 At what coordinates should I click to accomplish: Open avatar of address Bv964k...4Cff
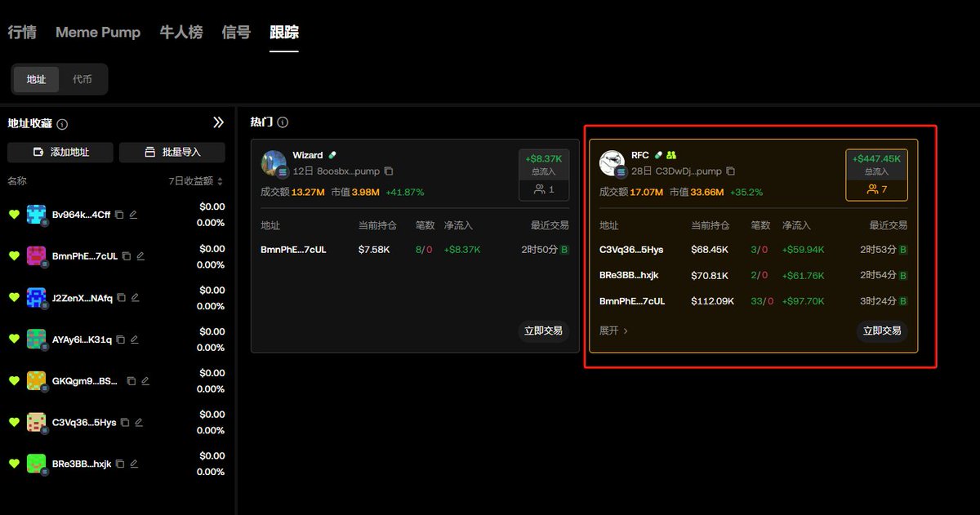tap(36, 215)
